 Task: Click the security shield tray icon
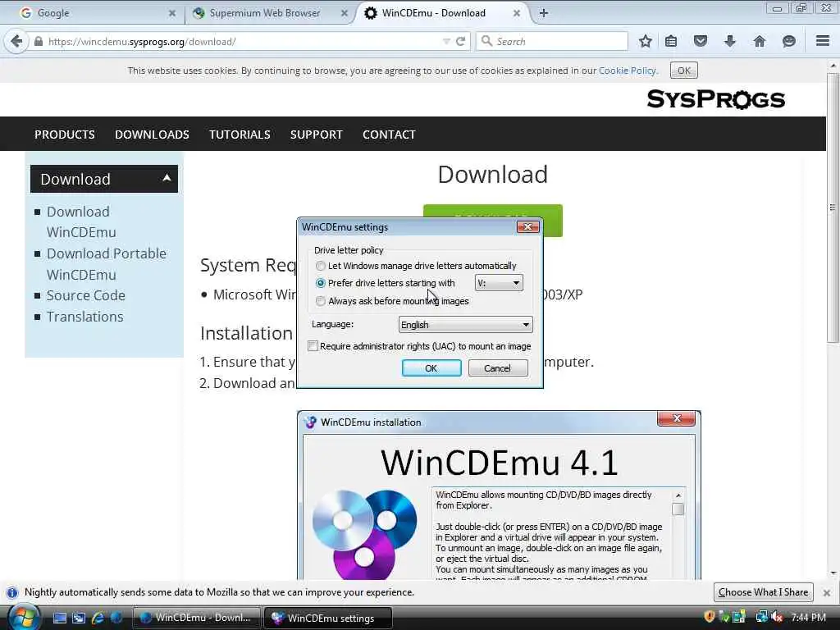coord(710,617)
